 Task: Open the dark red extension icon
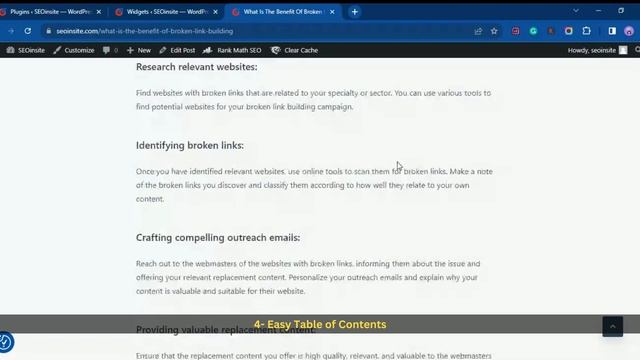click(x=551, y=31)
